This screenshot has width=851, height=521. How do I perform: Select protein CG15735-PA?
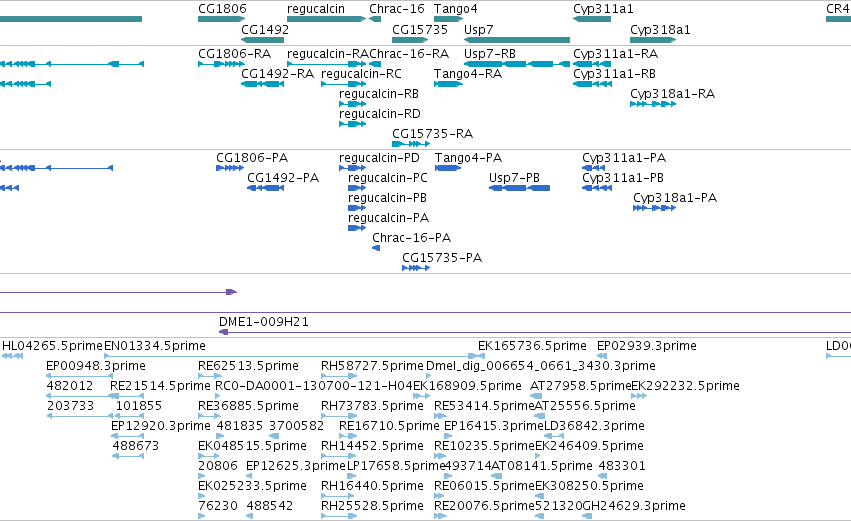click(x=416, y=269)
